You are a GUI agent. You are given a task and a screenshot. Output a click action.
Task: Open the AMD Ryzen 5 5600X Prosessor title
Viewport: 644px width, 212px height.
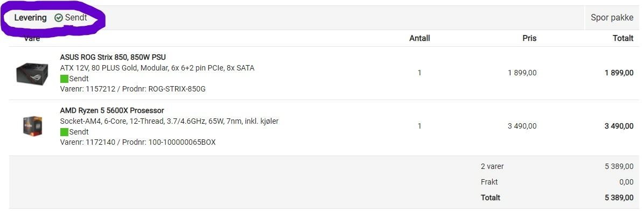point(112,110)
